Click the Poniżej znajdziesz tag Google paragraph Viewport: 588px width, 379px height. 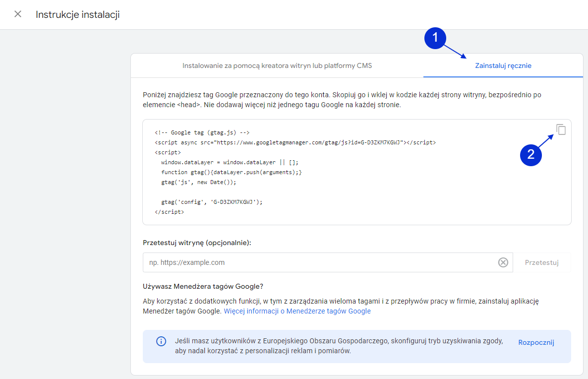click(342, 100)
